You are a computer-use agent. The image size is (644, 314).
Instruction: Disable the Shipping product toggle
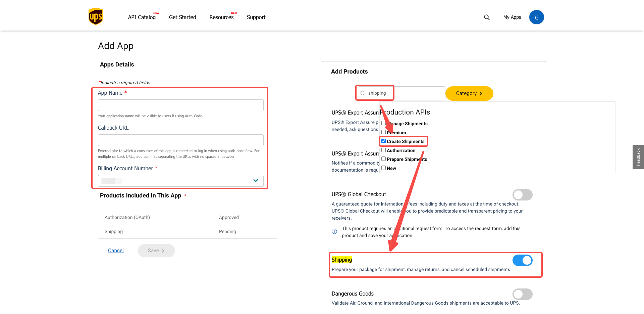[522, 260]
